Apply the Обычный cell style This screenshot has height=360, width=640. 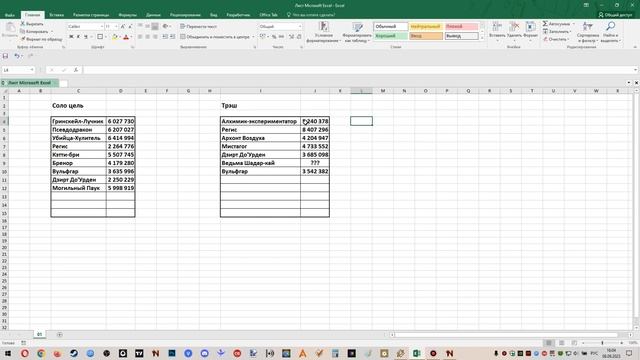coord(390,27)
